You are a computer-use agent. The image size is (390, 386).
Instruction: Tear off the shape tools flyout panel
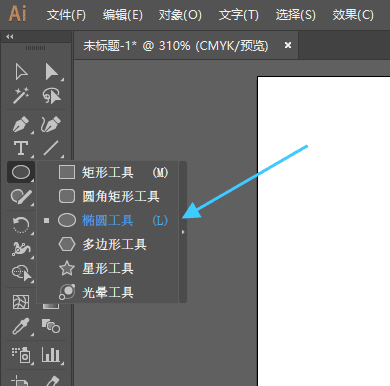coord(183,232)
